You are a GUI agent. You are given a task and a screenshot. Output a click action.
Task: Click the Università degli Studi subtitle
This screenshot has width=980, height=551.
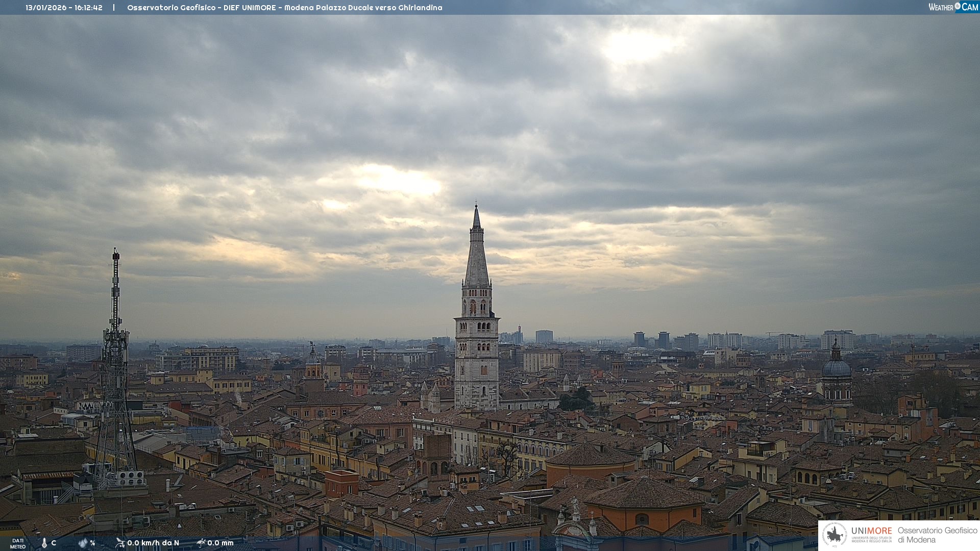coord(871,539)
